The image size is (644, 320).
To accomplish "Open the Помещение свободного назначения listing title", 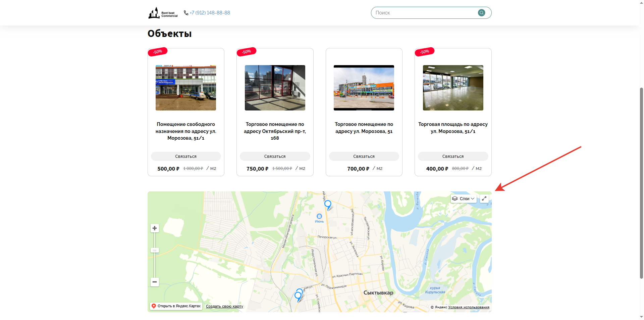I will click(186, 131).
